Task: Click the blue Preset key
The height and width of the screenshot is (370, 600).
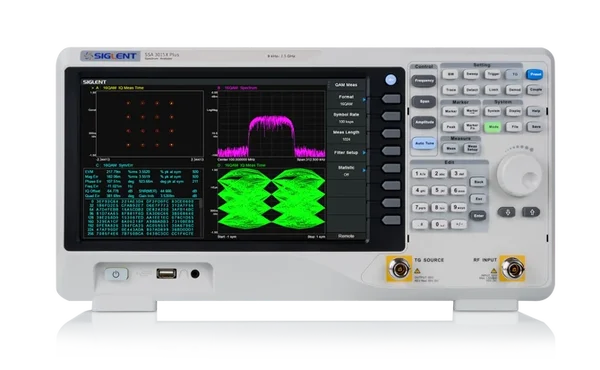Action: [x=535, y=74]
